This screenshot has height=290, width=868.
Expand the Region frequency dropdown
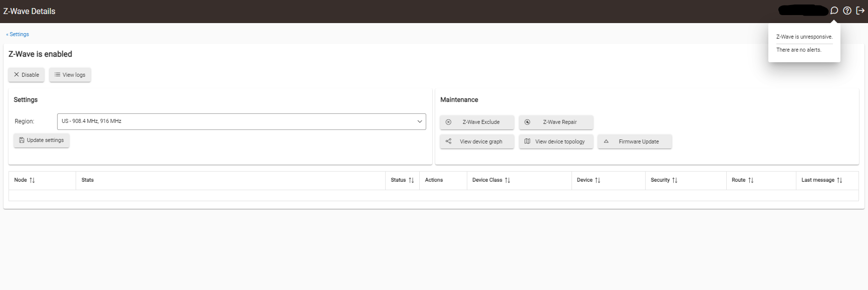pyautogui.click(x=241, y=121)
